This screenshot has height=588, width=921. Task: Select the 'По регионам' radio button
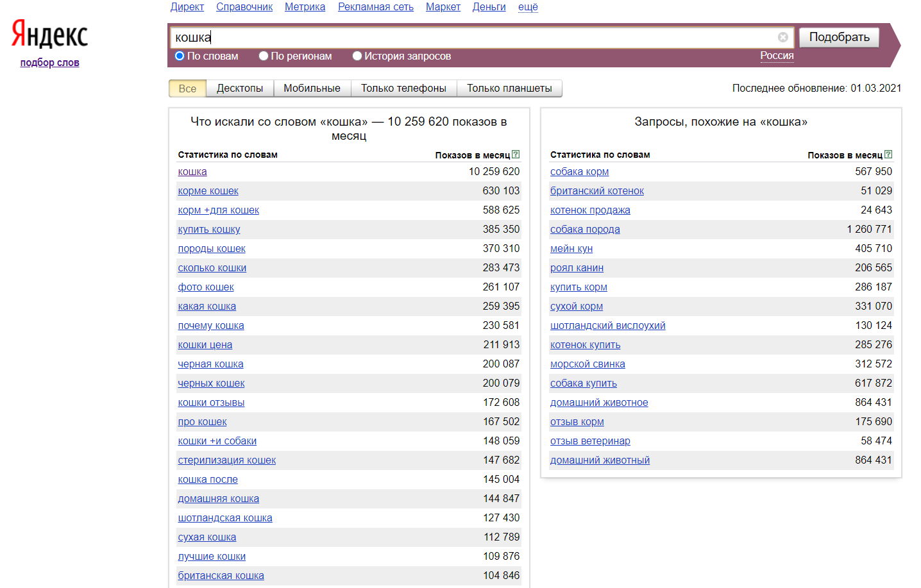pos(263,56)
